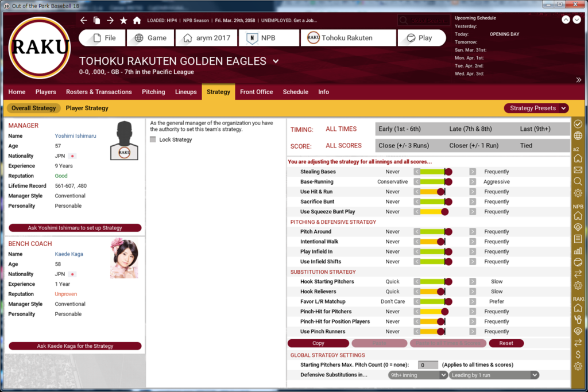Click the NPB transactions arrows icon

(578, 274)
